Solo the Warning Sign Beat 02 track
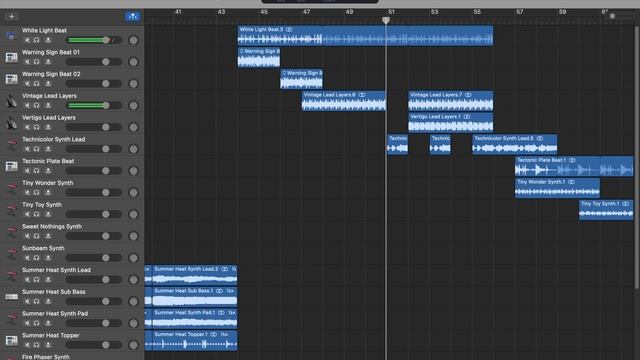 click(x=37, y=84)
